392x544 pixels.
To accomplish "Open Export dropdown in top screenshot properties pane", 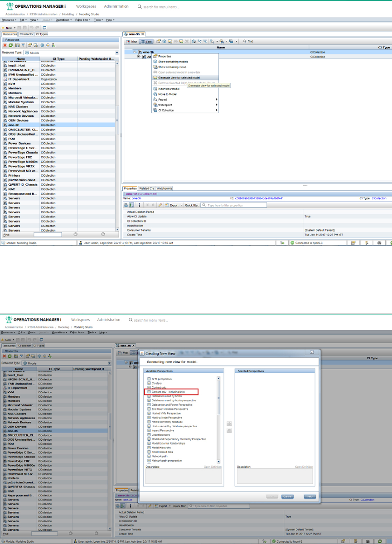I will (174, 205).
